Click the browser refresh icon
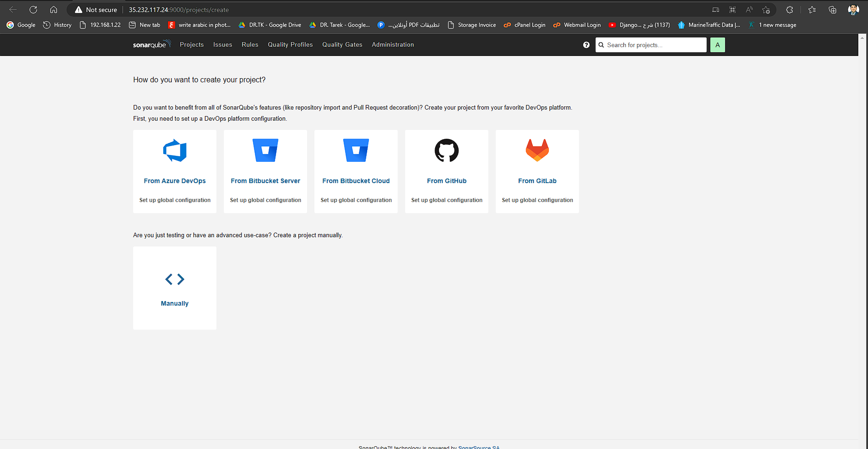868x449 pixels. click(x=33, y=9)
